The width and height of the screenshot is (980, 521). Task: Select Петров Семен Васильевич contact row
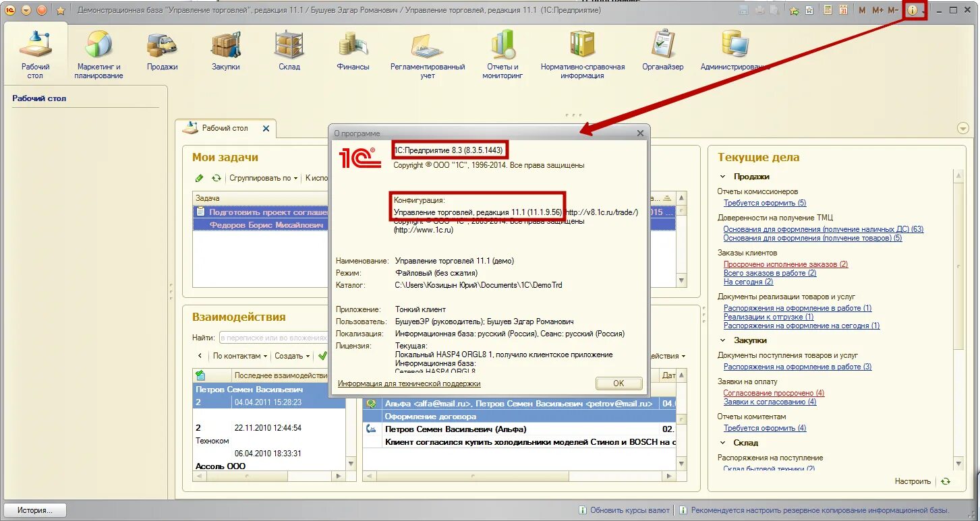(269, 390)
